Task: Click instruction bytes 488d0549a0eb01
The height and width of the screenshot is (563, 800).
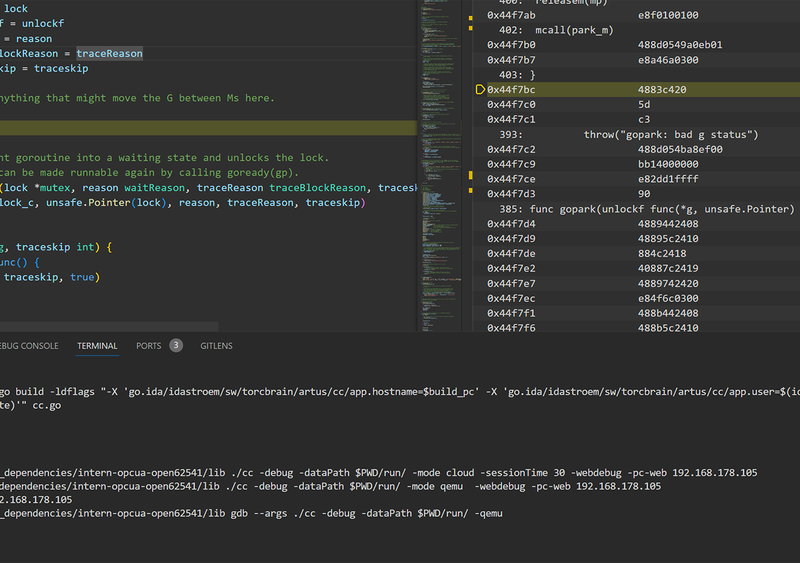Action: click(680, 44)
